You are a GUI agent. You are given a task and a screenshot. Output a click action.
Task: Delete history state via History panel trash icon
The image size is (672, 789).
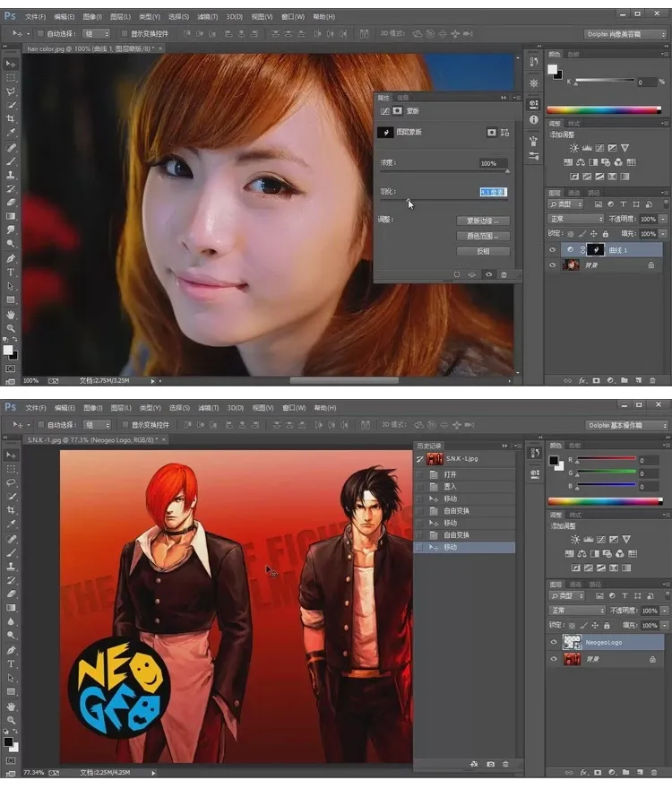click(505, 764)
